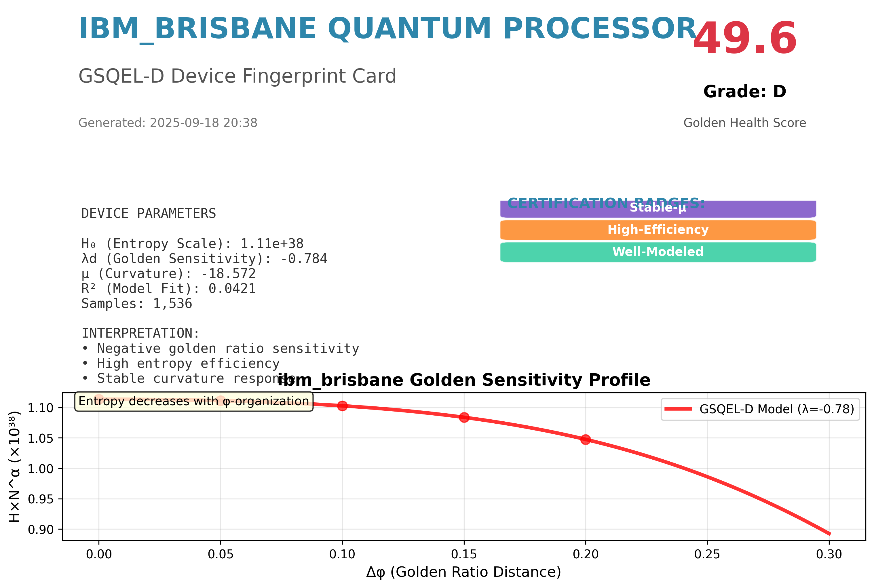Select the High-Efficiency badge
874x588 pixels.
tap(658, 230)
